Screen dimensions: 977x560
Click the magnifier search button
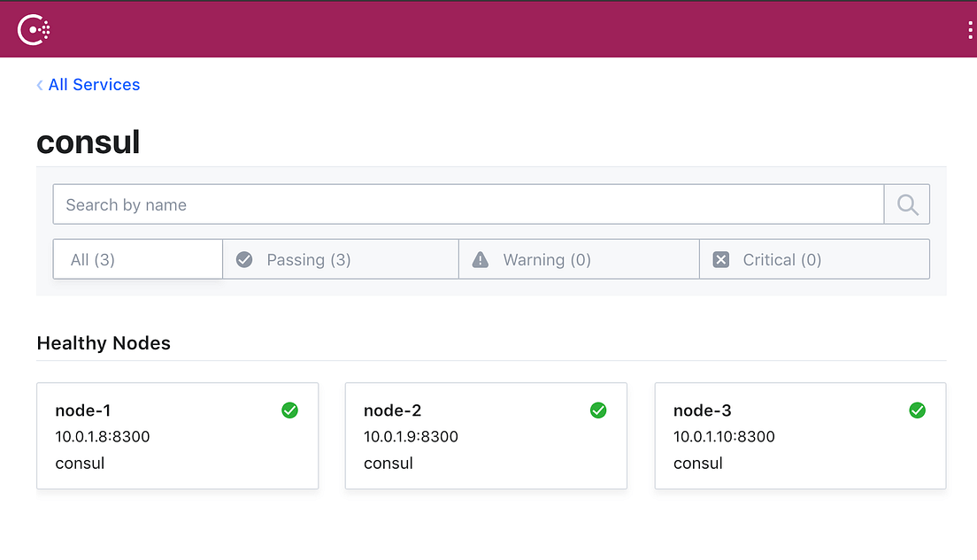907,204
